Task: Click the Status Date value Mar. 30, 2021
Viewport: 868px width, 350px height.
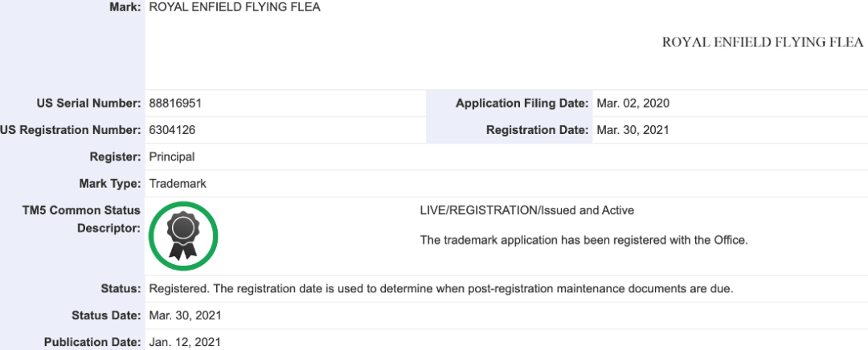Action: pos(186,315)
